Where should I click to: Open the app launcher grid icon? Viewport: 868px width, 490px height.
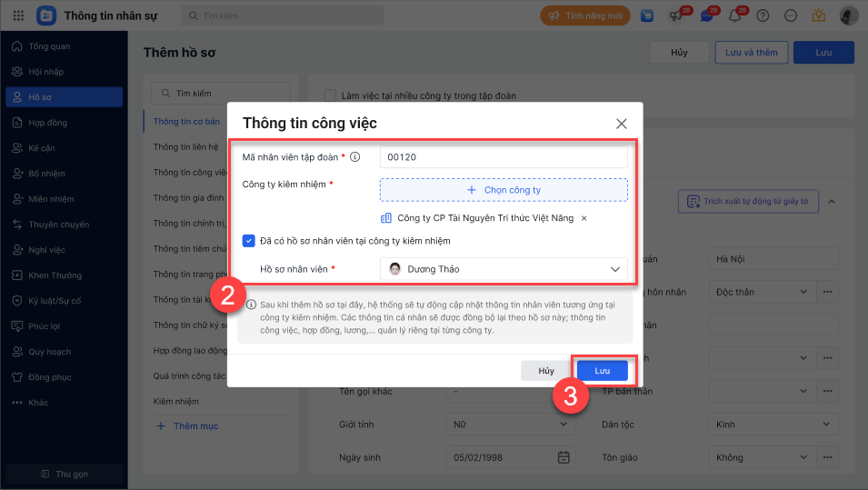(x=18, y=15)
